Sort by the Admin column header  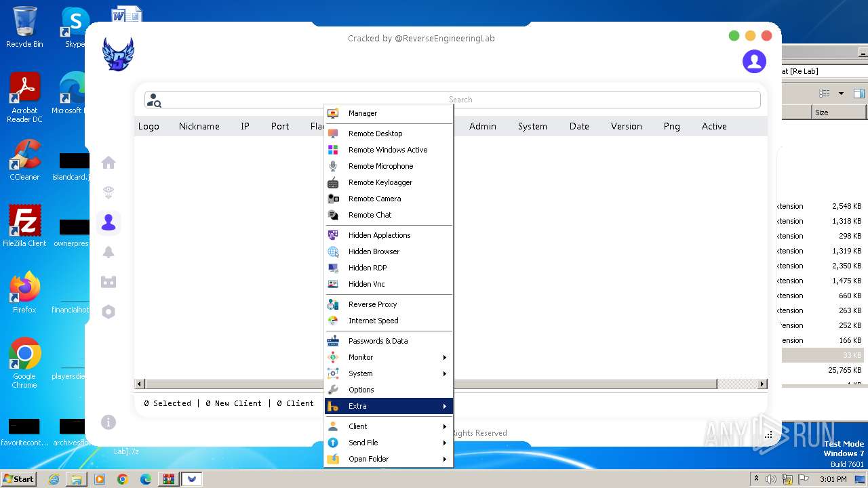(483, 126)
